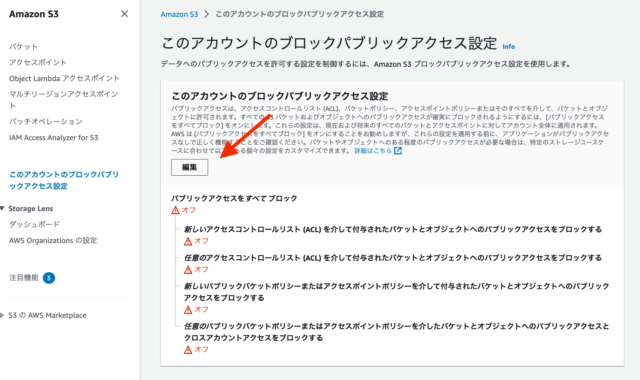Click the breadcrumb text このアカウントのブロックパブリックアクセス設定
The height and width of the screenshot is (380, 640).
tap(300, 14)
